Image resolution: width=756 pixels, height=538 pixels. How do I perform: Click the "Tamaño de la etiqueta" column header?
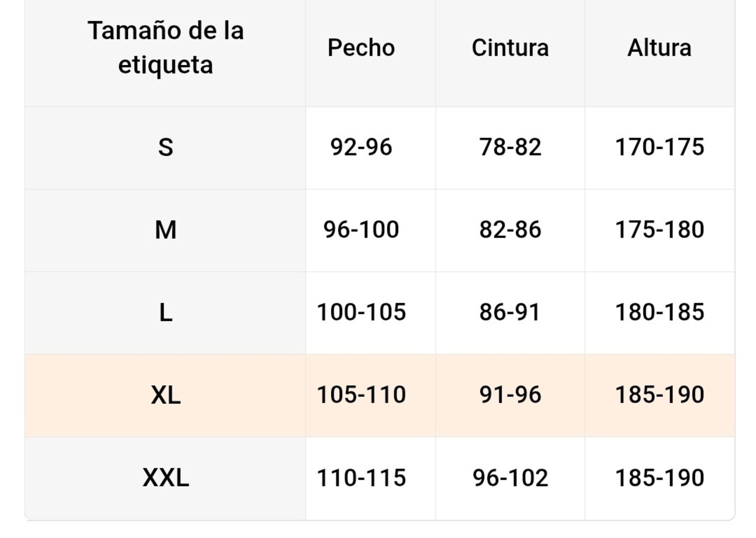click(165, 47)
